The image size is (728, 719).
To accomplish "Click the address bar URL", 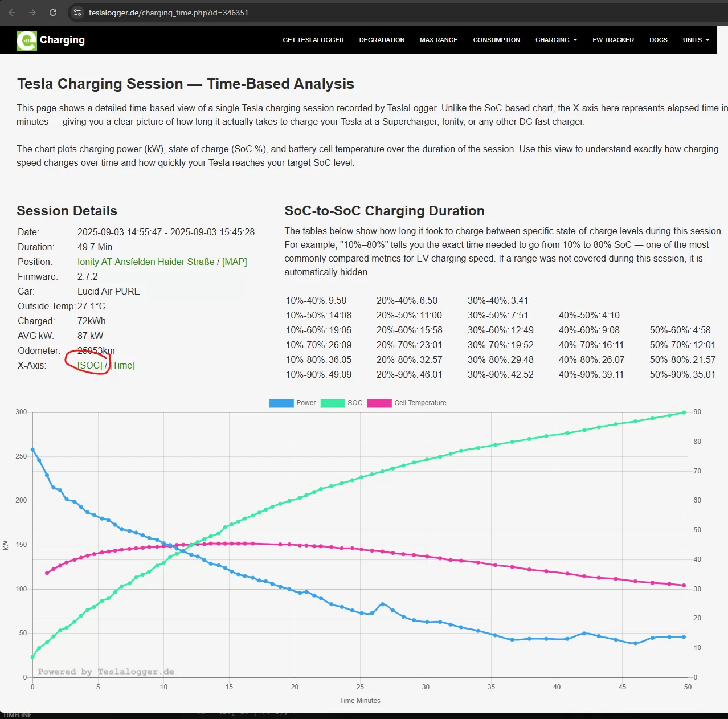I will pos(169,13).
